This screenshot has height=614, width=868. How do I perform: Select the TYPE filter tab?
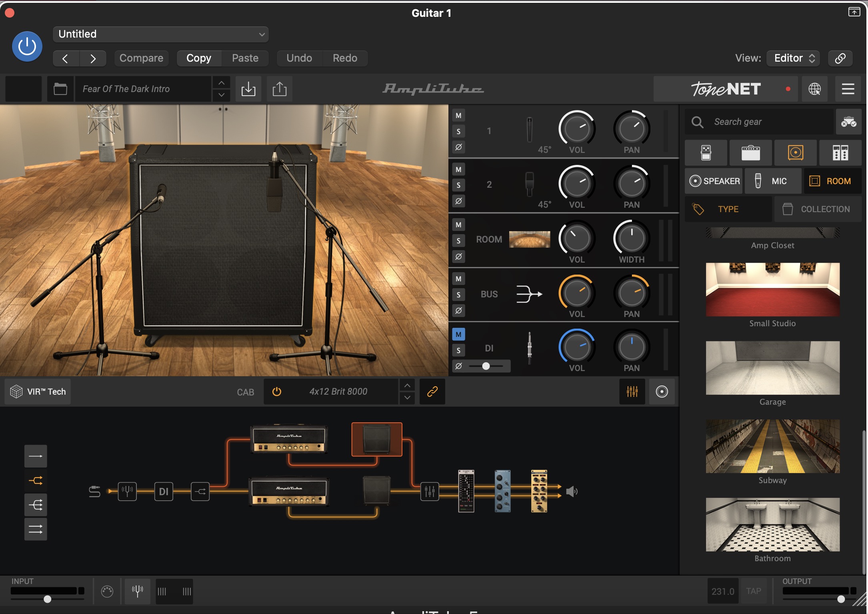click(728, 209)
